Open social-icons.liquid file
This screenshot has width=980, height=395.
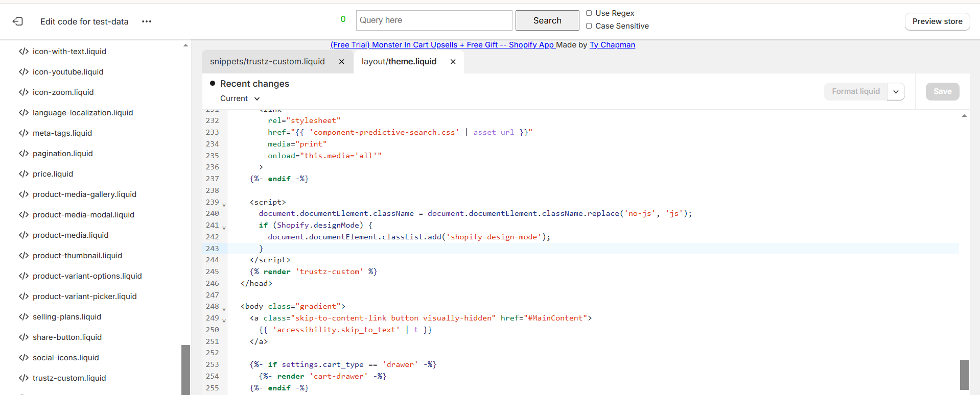pos(66,358)
